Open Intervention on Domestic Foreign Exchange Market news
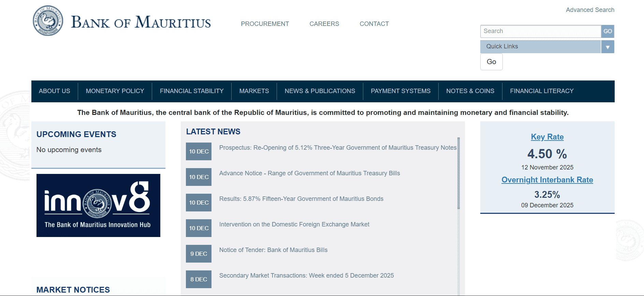This screenshot has height=296, width=644. point(294,224)
